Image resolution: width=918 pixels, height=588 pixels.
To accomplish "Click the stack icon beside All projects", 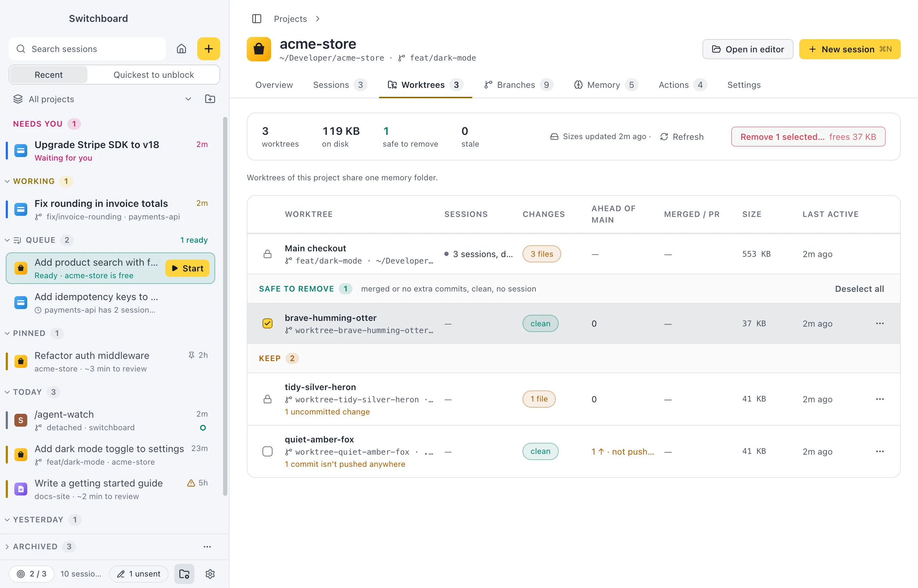I will coord(18,99).
